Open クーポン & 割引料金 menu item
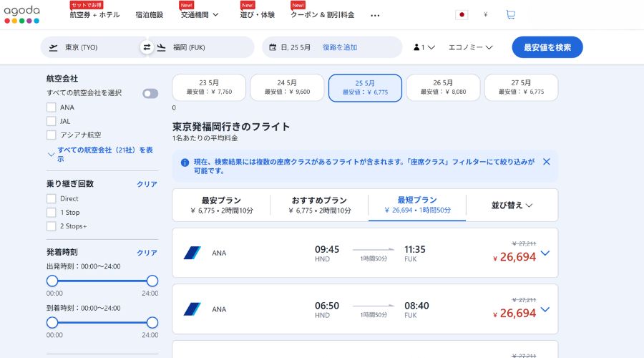Viewport: 644px width, 358px height. 323,15
